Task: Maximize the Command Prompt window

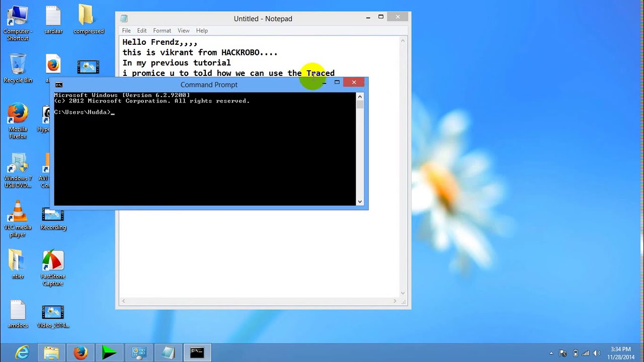Action: click(337, 82)
